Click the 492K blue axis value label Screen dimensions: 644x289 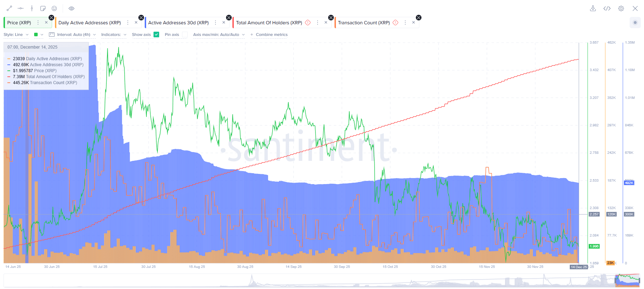click(x=629, y=183)
